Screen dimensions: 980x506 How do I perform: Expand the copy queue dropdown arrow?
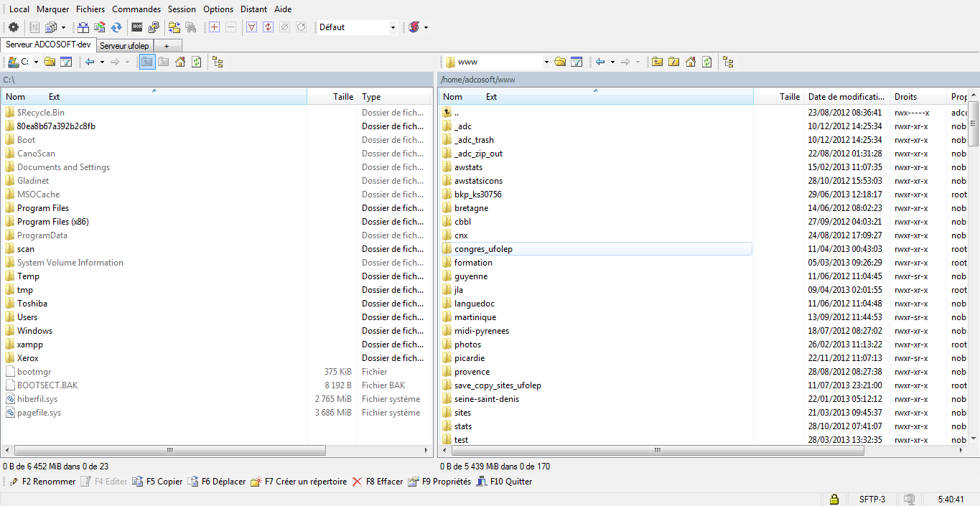pyautogui.click(x=63, y=27)
